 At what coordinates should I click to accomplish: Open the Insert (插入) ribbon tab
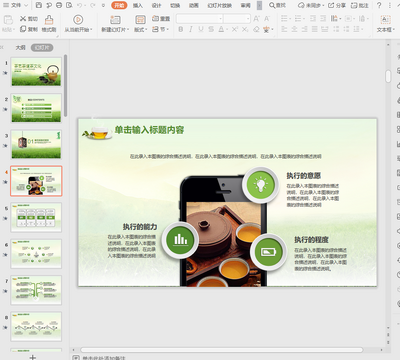click(x=138, y=5)
